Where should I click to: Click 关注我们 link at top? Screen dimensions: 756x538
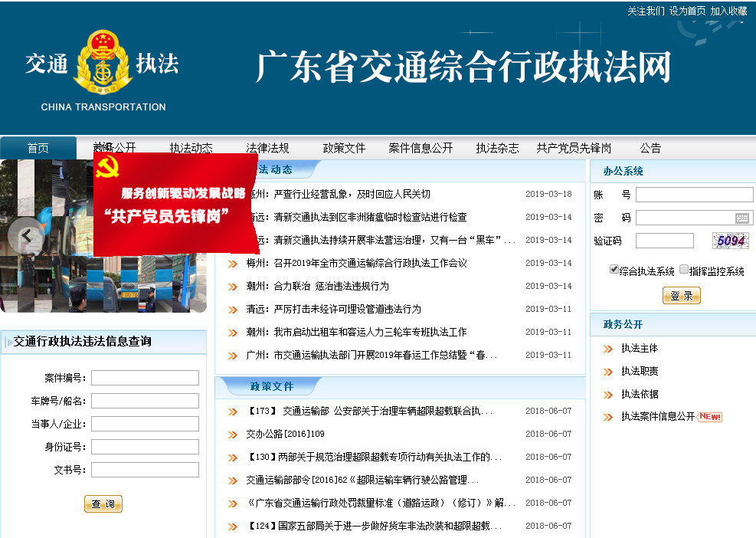646,11
